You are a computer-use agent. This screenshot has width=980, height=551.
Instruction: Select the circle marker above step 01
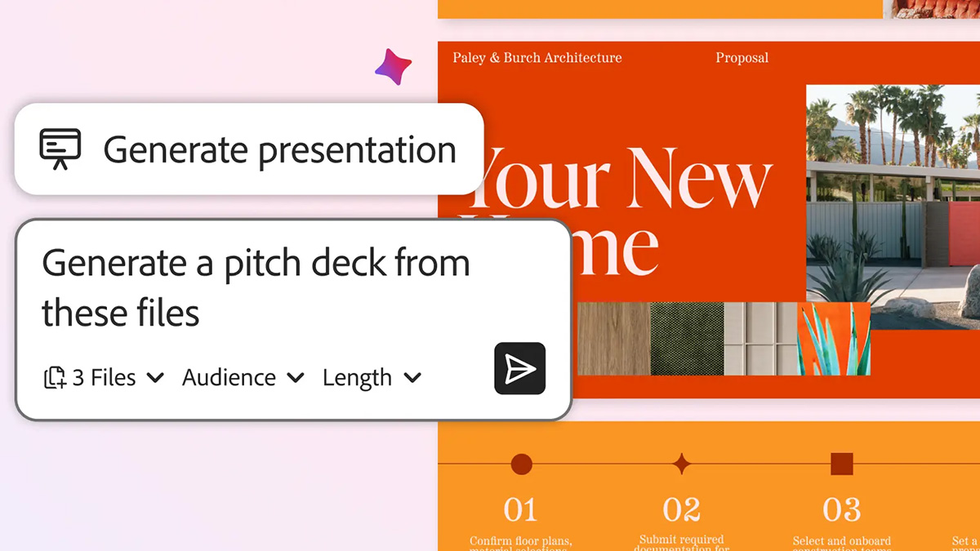pos(521,464)
